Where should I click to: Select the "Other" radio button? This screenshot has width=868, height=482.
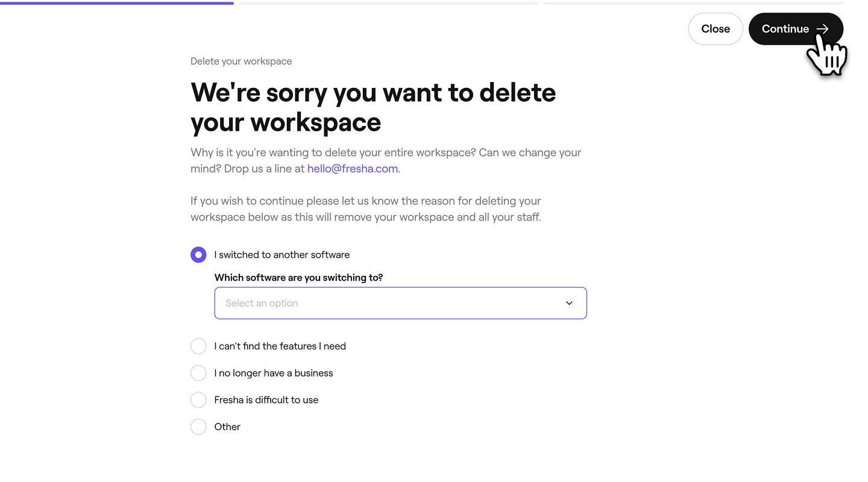198,427
